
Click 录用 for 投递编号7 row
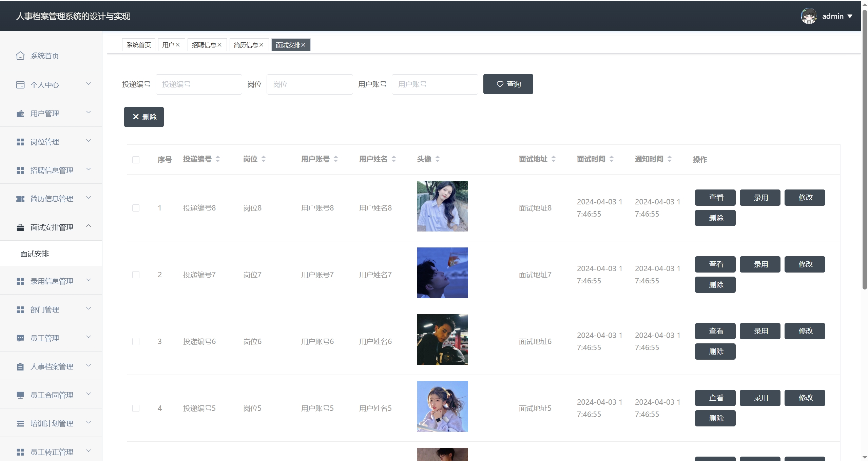coord(760,264)
